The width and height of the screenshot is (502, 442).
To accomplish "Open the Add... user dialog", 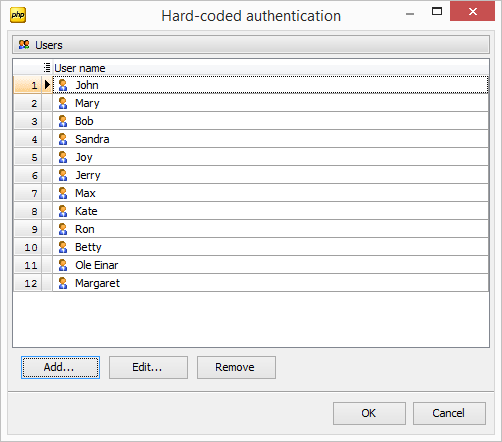I will point(60,367).
